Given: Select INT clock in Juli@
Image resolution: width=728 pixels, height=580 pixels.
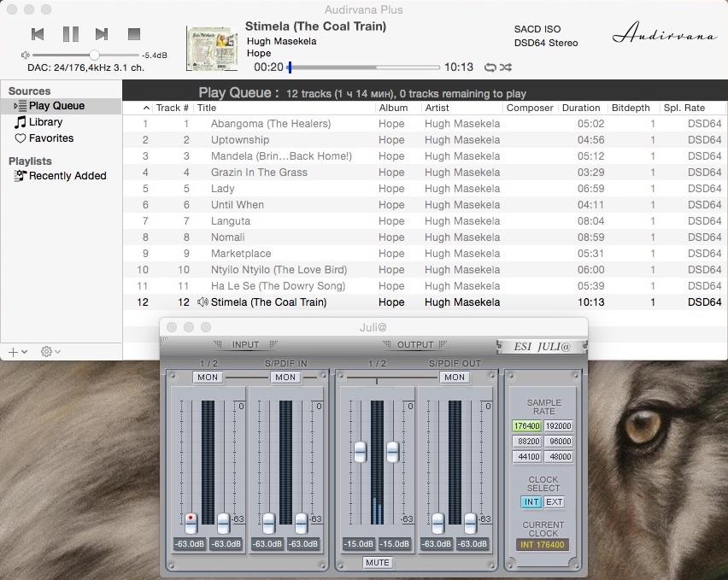Looking at the screenshot, I should tap(531, 502).
